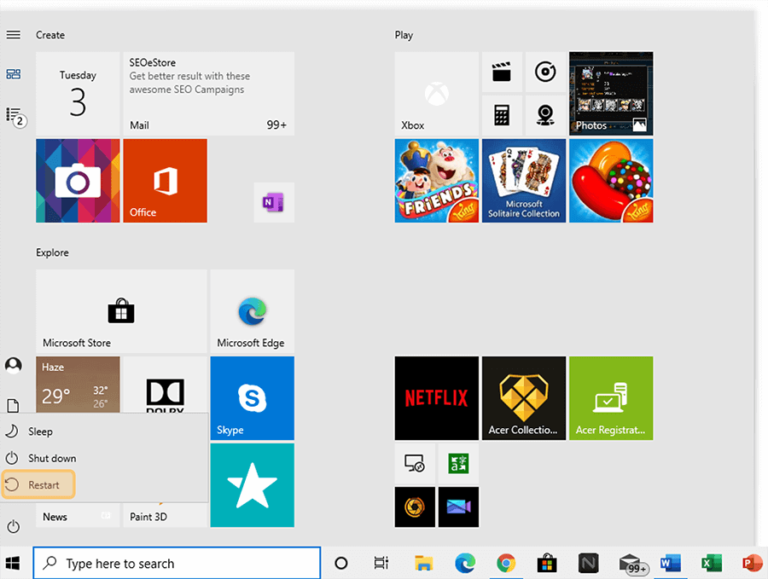The height and width of the screenshot is (579, 768).
Task: Launch PowerPoint from the taskbar
Action: [x=752, y=563]
